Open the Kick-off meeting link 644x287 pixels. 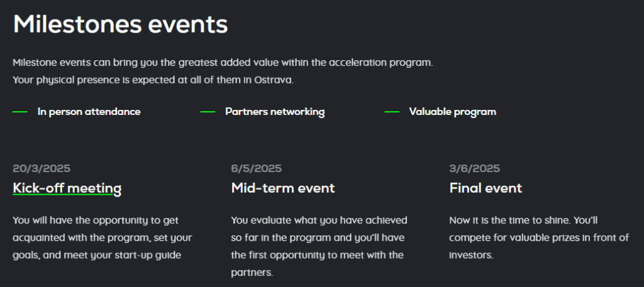[x=67, y=188]
